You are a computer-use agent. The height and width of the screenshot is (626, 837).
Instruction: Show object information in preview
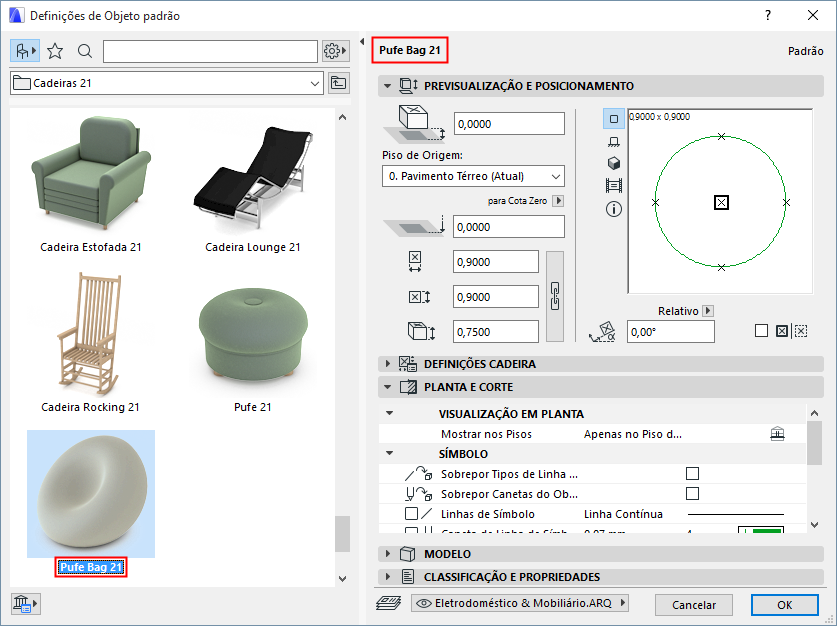click(x=614, y=209)
